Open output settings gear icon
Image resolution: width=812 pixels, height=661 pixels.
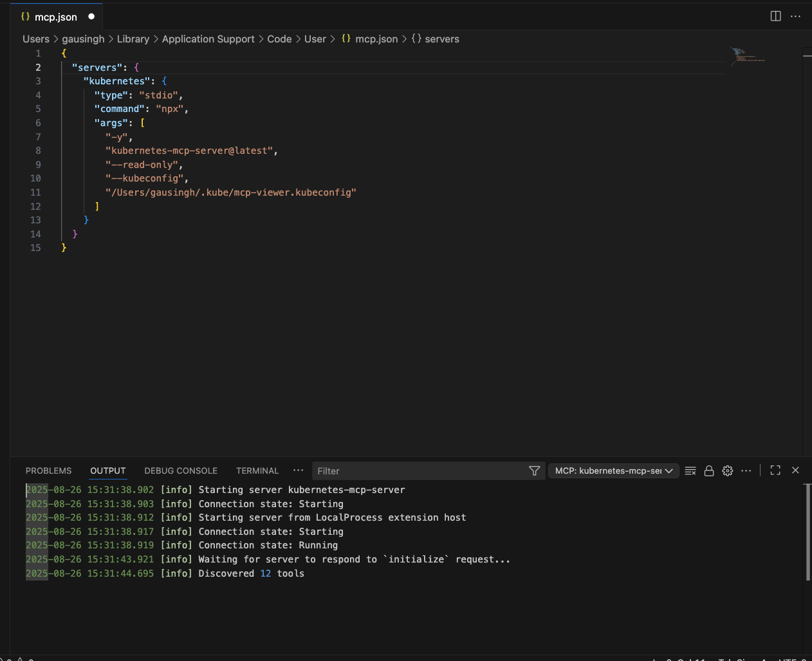[728, 471]
